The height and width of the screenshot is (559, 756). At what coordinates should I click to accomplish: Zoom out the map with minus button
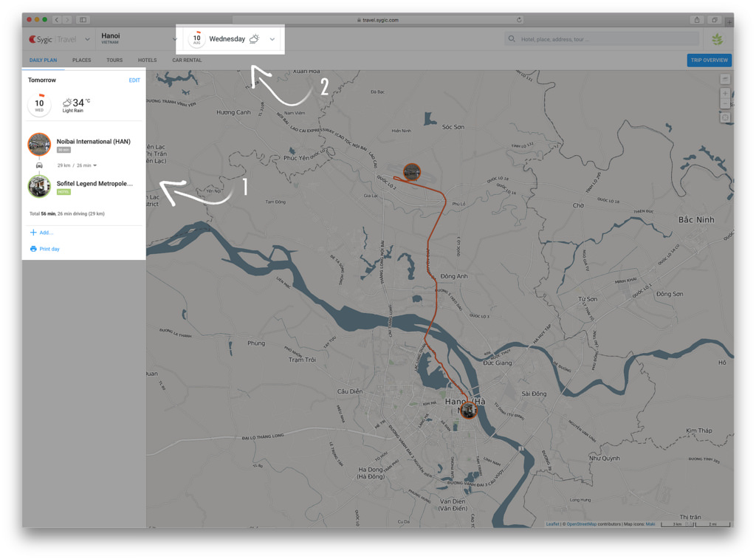coord(725,103)
